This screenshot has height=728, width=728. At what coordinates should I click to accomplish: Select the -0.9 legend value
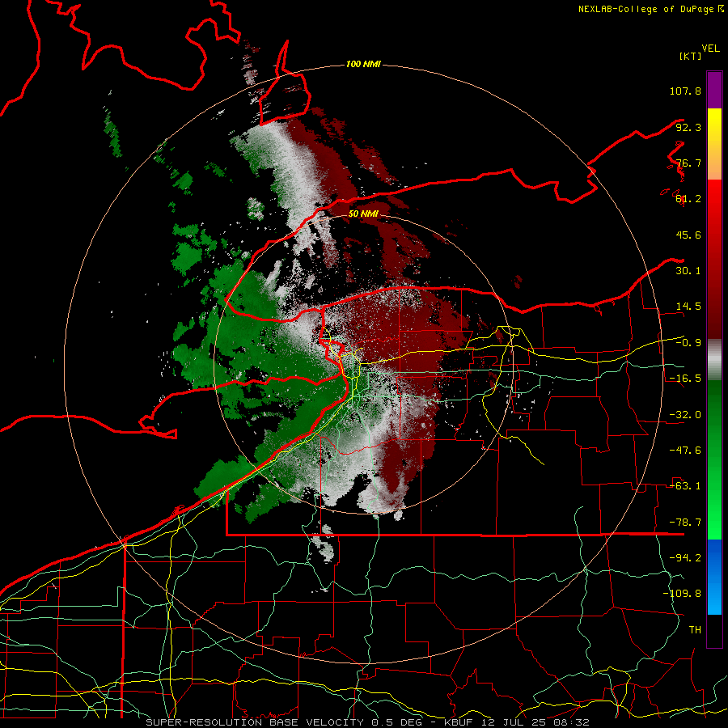coord(688,343)
